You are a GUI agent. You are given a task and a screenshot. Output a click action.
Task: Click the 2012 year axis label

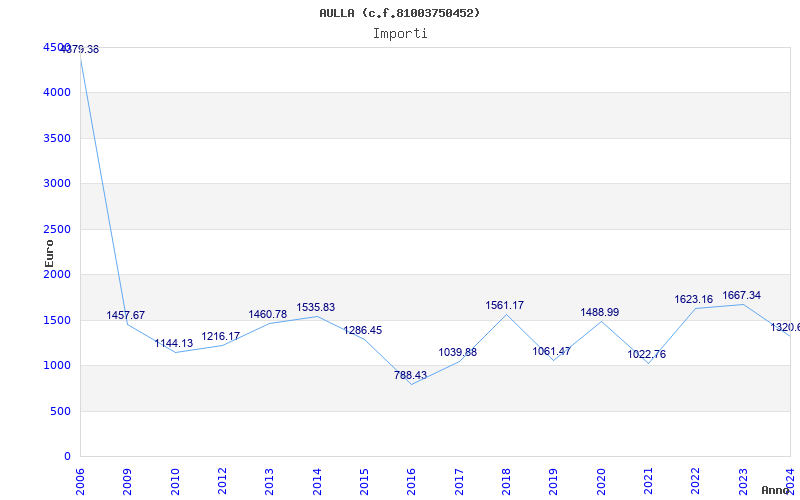pos(222,482)
